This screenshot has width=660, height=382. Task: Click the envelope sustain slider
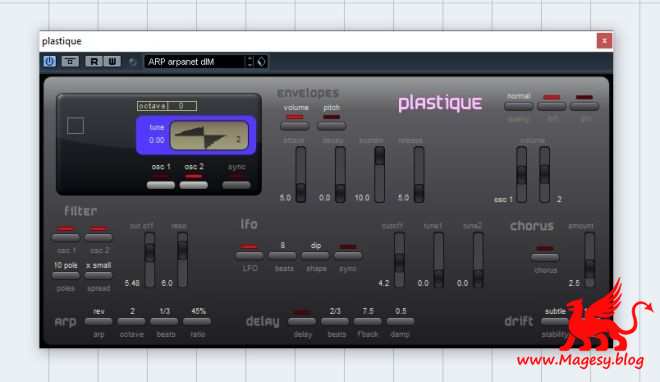point(380,174)
